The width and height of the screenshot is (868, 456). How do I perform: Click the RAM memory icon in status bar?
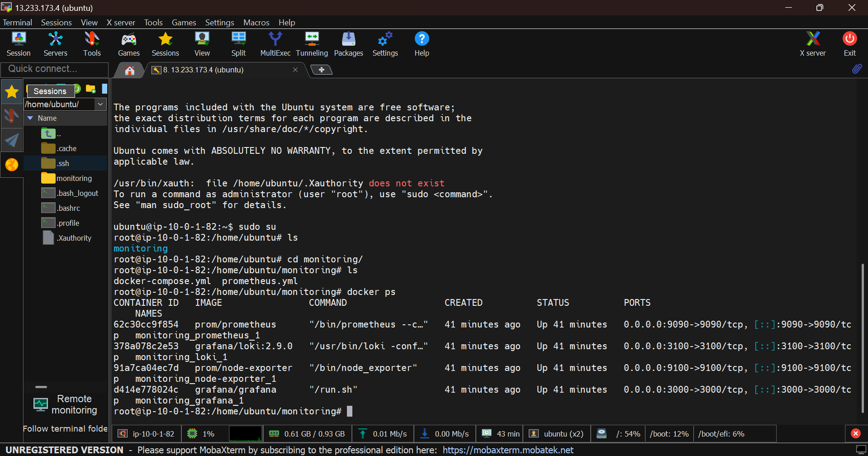coord(274,433)
